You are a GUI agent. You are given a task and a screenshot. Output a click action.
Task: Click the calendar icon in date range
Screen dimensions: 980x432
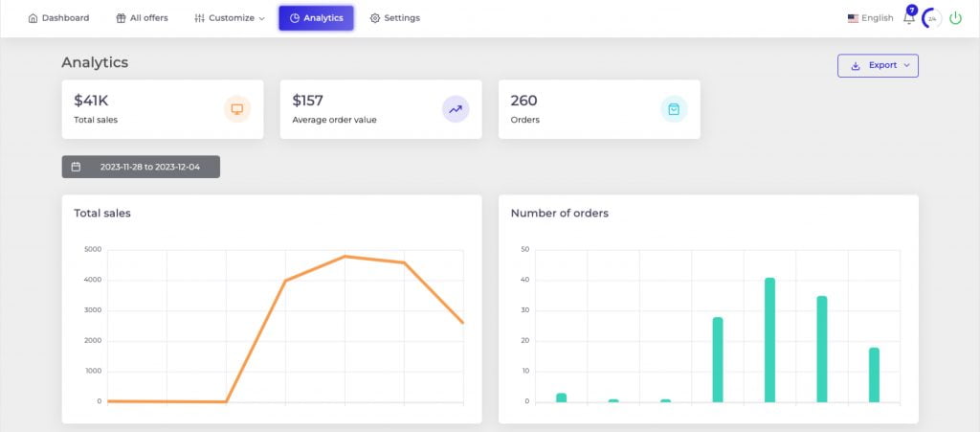[x=76, y=167]
